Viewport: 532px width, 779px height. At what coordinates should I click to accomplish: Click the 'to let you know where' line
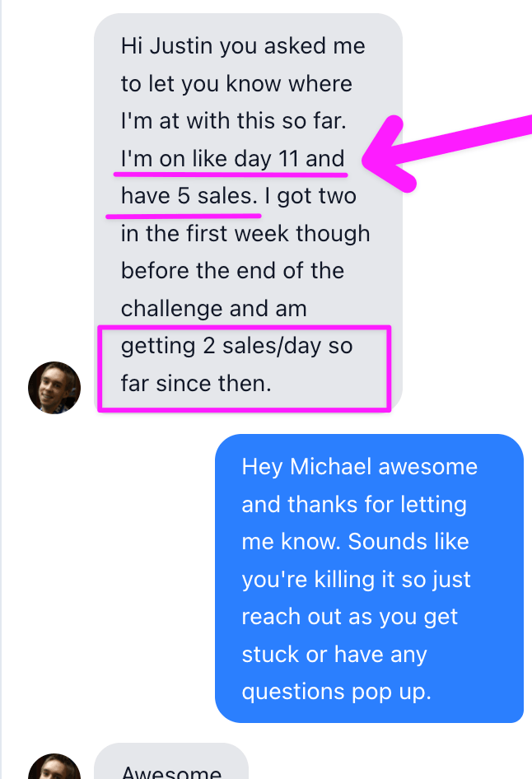point(236,83)
